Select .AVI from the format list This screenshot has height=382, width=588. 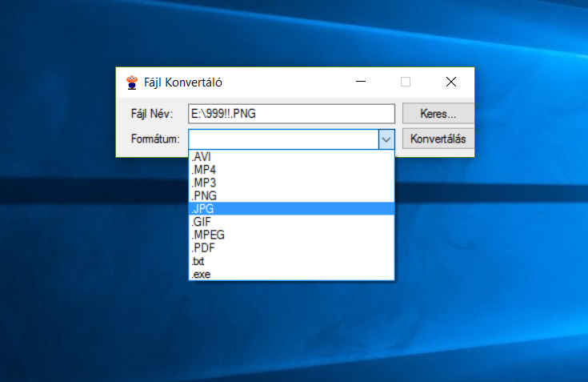[x=291, y=156]
